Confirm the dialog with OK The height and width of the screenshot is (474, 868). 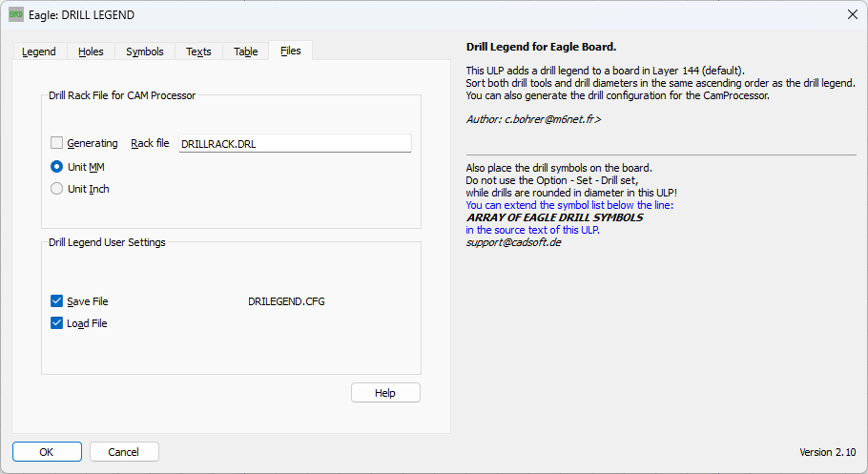[x=47, y=452]
